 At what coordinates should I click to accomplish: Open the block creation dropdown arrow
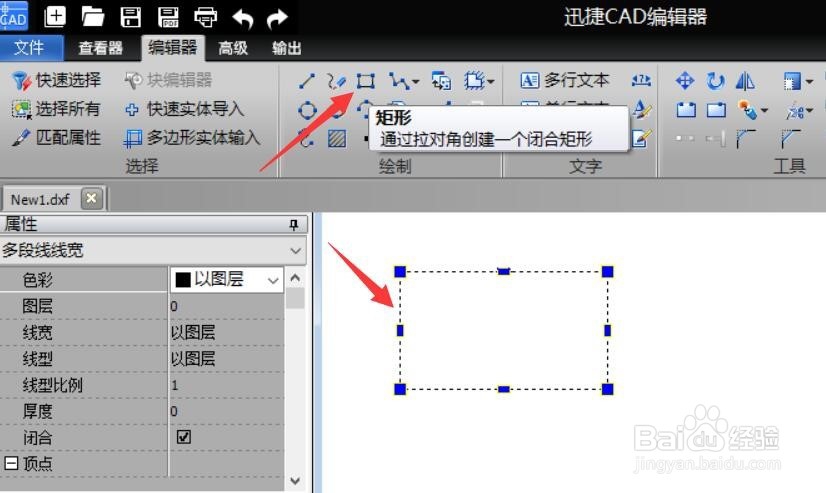[x=491, y=82]
